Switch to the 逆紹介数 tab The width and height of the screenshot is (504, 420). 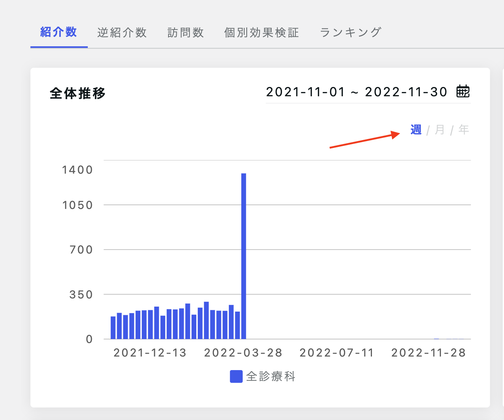[122, 32]
